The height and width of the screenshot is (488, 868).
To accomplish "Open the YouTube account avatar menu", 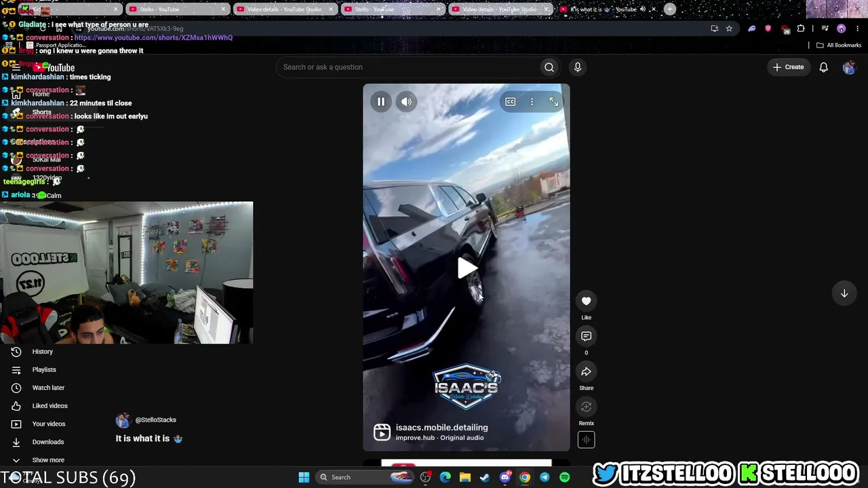I will [849, 67].
